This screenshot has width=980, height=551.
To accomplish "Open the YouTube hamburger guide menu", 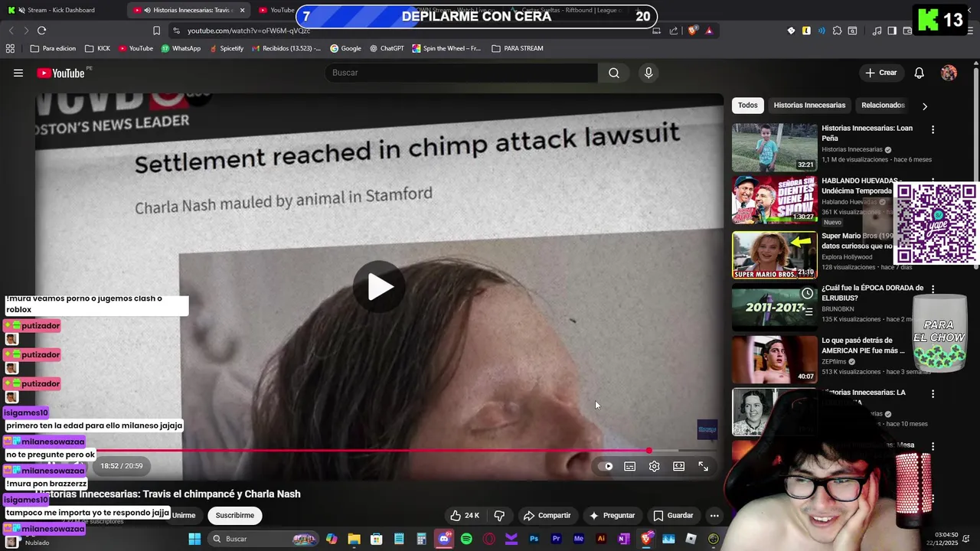I will [18, 73].
